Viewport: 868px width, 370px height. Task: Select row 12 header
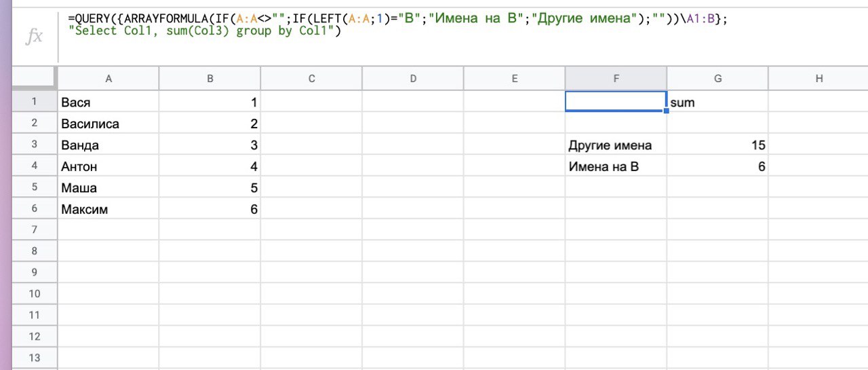[x=35, y=336]
